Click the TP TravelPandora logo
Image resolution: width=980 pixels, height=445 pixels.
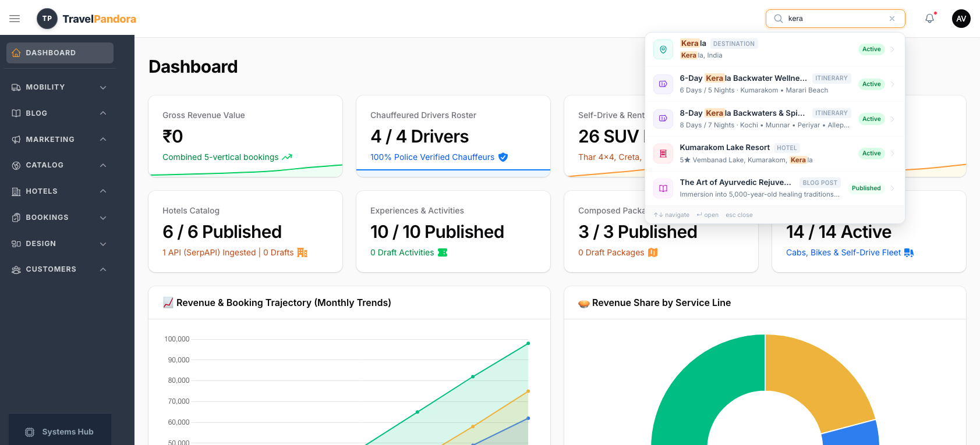tap(86, 19)
